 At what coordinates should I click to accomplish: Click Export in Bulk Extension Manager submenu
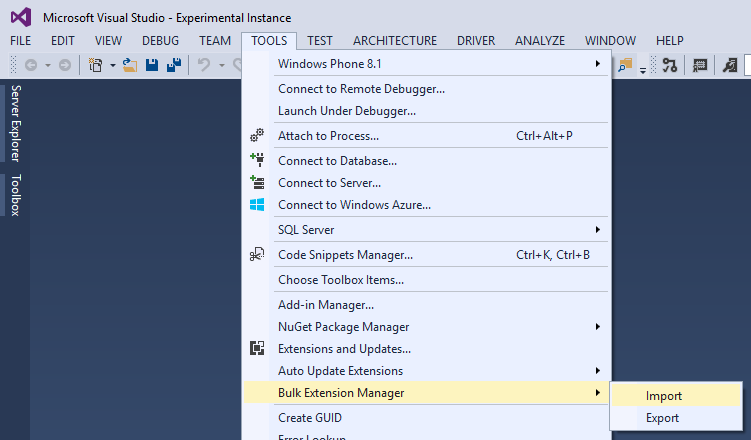[x=676, y=417]
